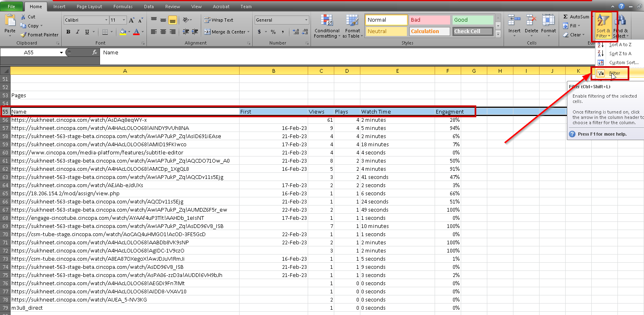Viewport: 644px width, 315px height.
Task: Open the Name Box dropdown arrow
Action: [62, 52]
